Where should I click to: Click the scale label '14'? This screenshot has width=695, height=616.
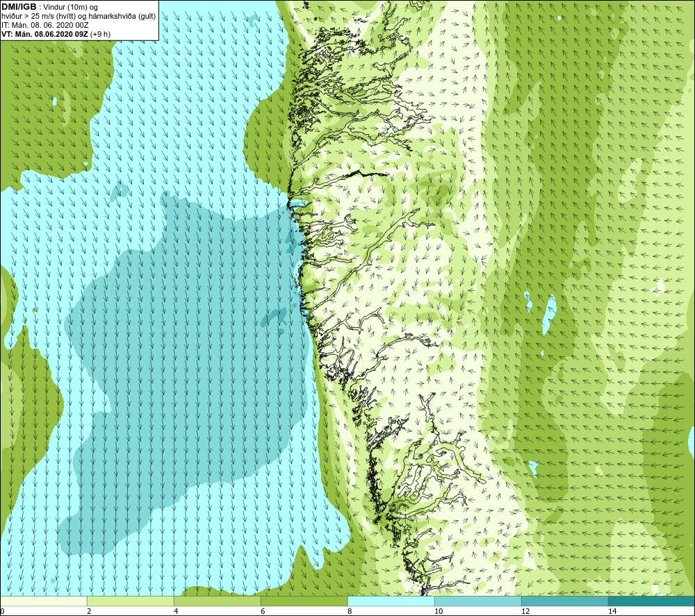(612, 611)
